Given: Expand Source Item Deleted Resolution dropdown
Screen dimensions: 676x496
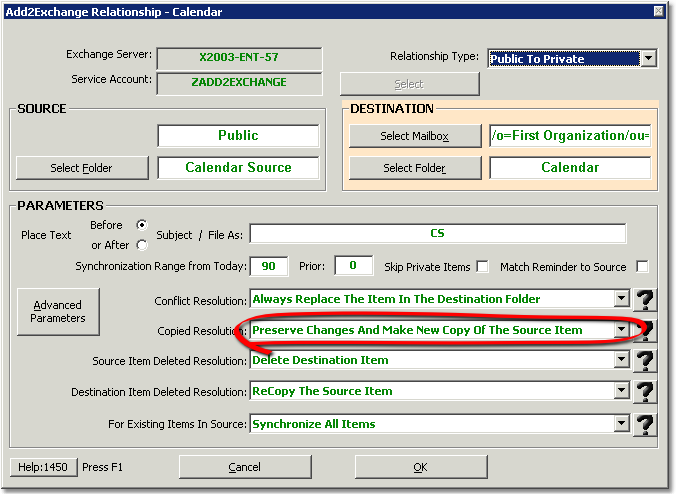Looking at the screenshot, I should 621,360.
